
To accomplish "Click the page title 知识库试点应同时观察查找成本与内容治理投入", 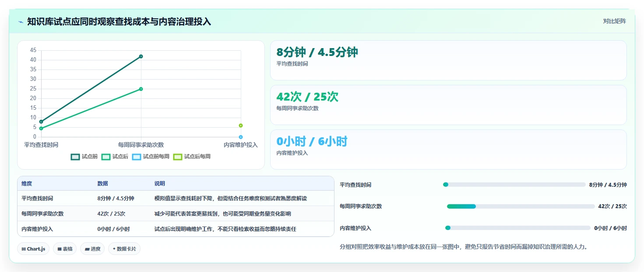I will 119,21.
